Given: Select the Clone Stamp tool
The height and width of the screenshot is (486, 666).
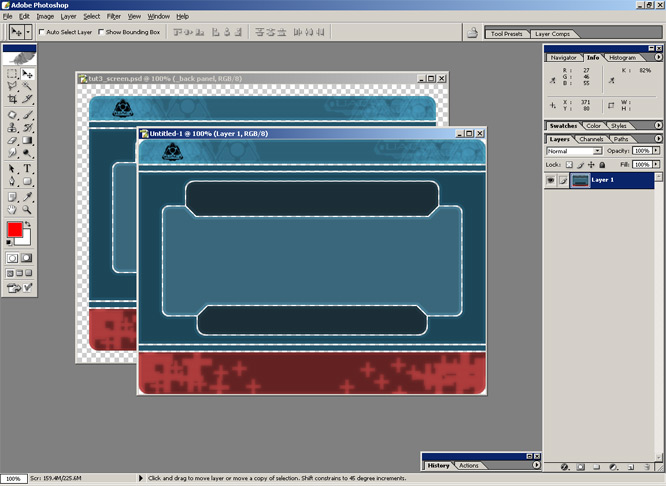Looking at the screenshot, I should tap(12, 127).
